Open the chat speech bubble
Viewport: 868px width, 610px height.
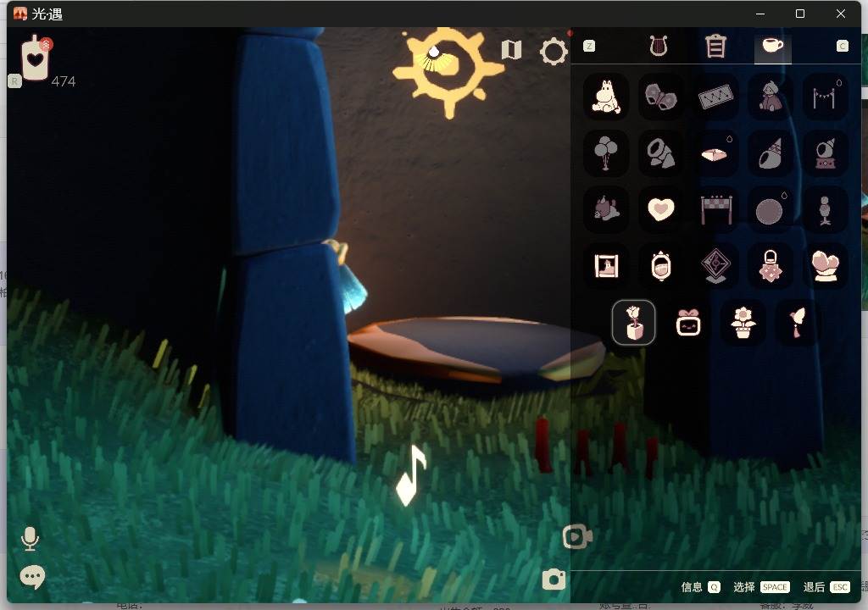[32, 577]
